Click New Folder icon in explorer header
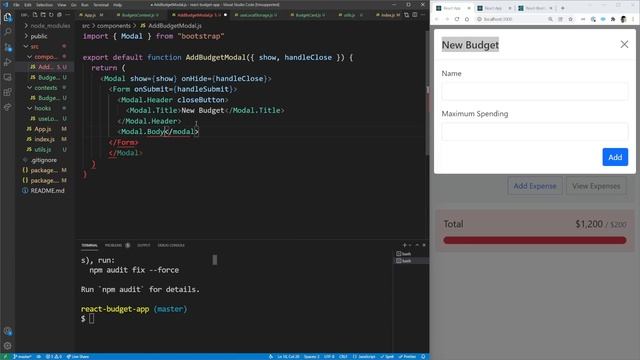The height and width of the screenshot is (360, 640). point(43,15)
